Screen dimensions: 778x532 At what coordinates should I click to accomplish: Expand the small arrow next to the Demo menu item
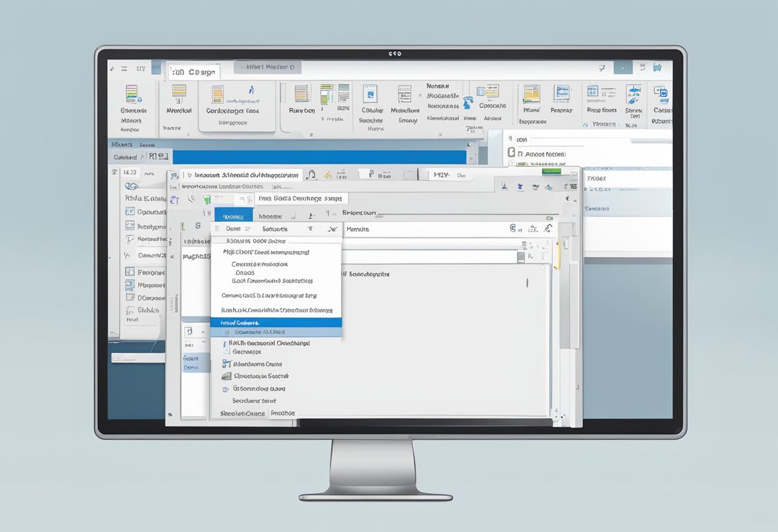248,228
